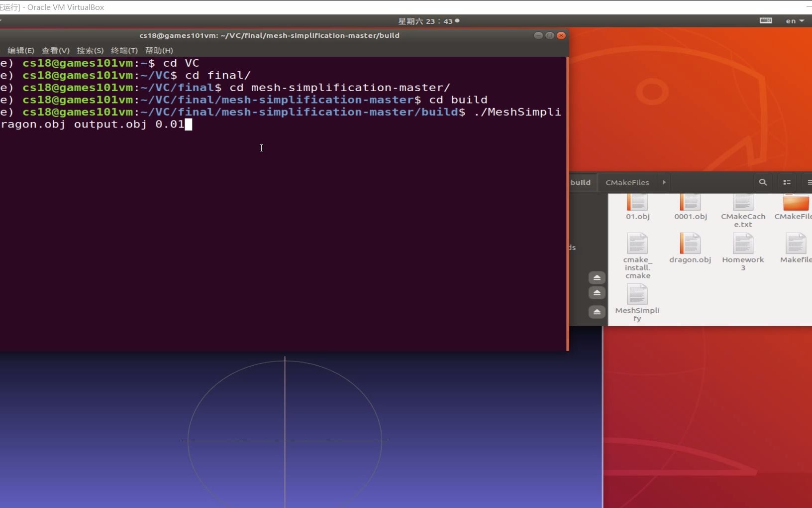Click the file manager search icon

tap(763, 182)
